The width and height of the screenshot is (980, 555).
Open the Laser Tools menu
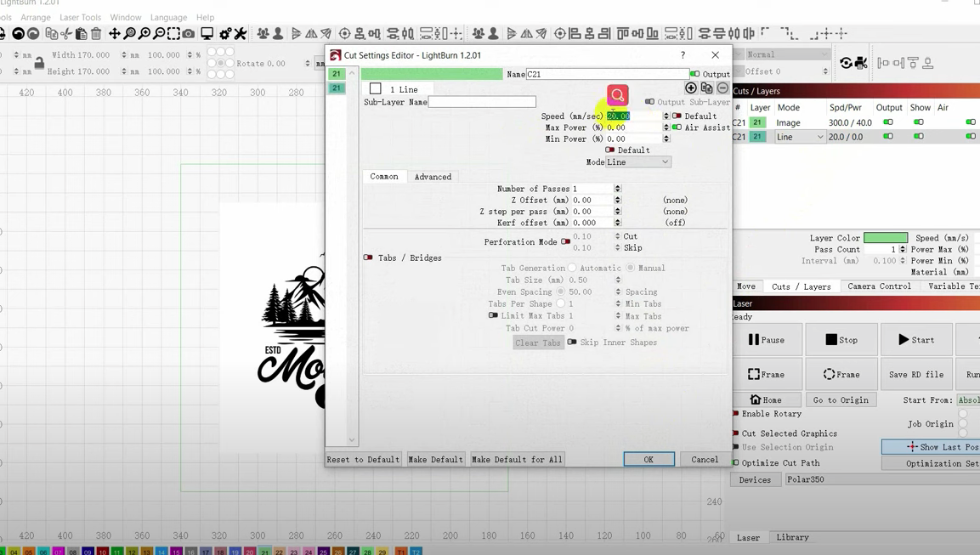pos(80,18)
